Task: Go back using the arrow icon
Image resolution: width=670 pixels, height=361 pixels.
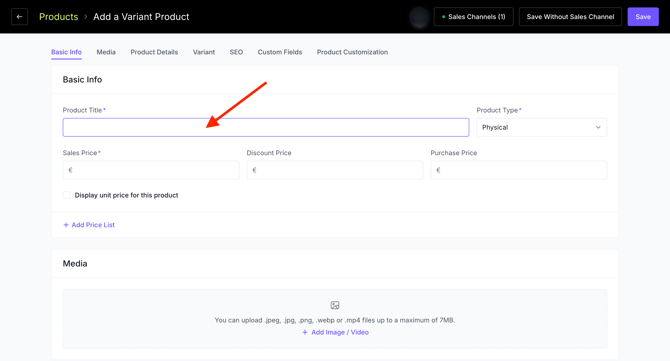Action: click(x=19, y=17)
